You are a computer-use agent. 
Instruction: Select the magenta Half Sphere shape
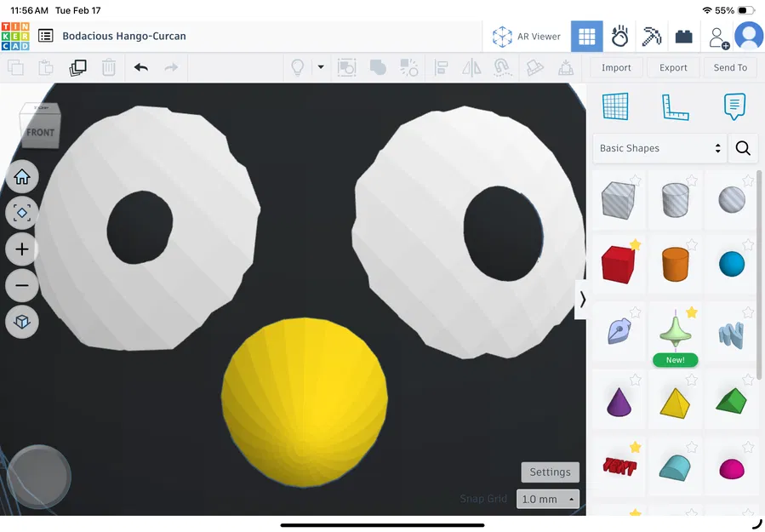click(x=732, y=469)
